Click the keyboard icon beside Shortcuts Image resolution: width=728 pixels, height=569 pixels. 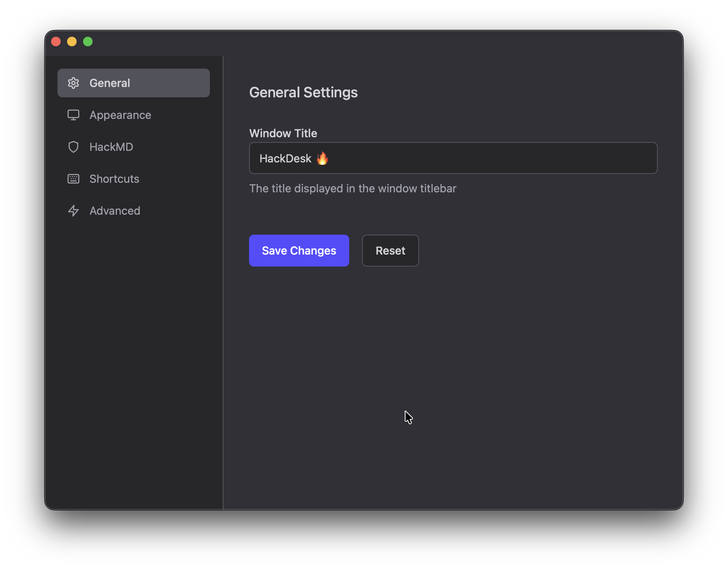(x=73, y=179)
